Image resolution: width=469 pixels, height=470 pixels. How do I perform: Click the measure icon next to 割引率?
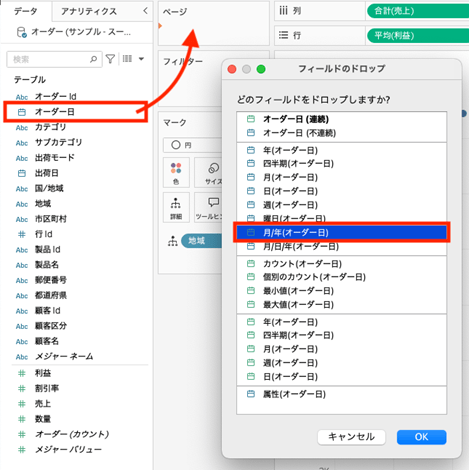point(22,389)
